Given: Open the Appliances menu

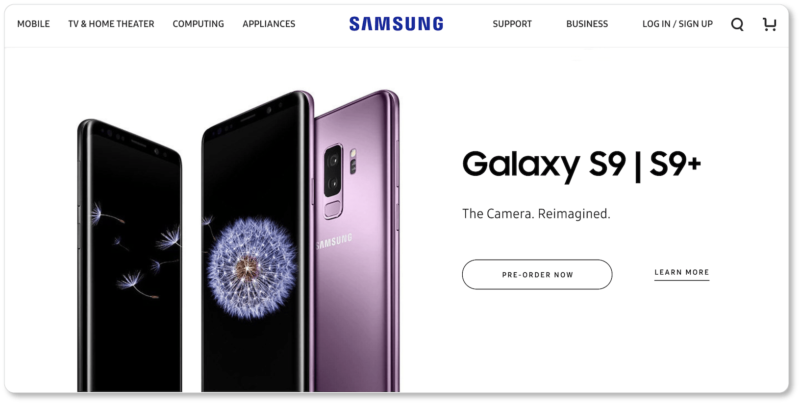Looking at the screenshot, I should tap(269, 24).
